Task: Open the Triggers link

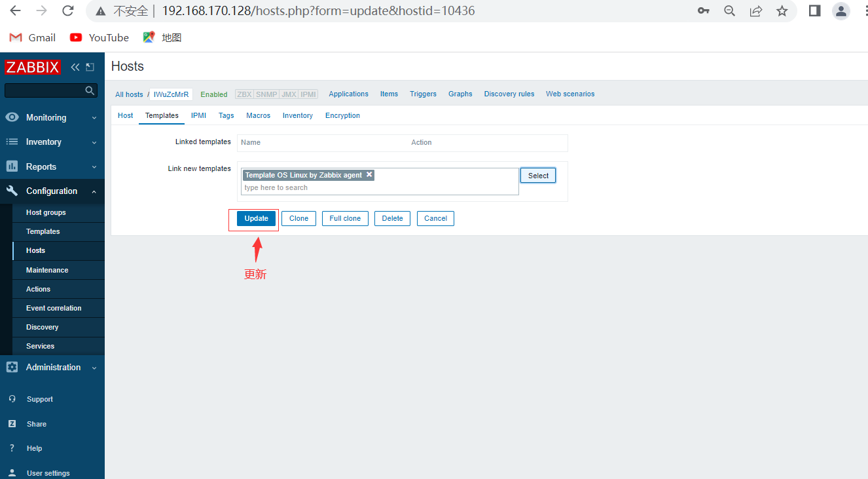Action: [x=423, y=94]
